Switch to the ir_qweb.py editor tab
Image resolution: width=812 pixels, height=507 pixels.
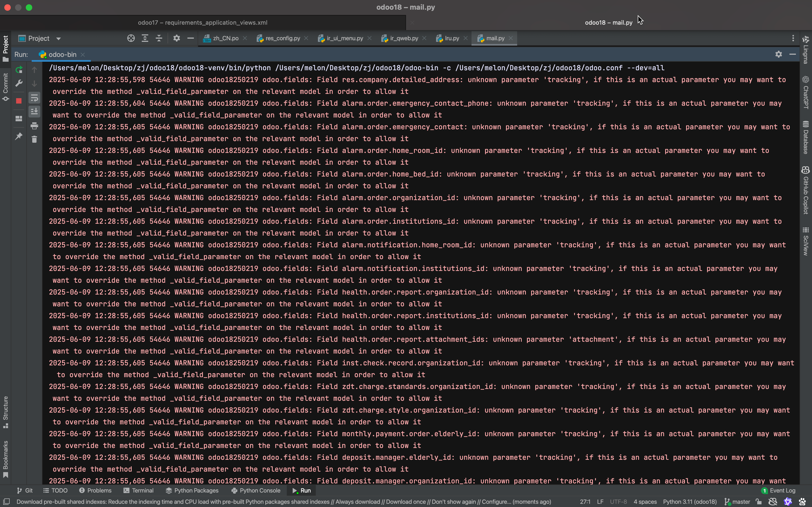point(404,38)
